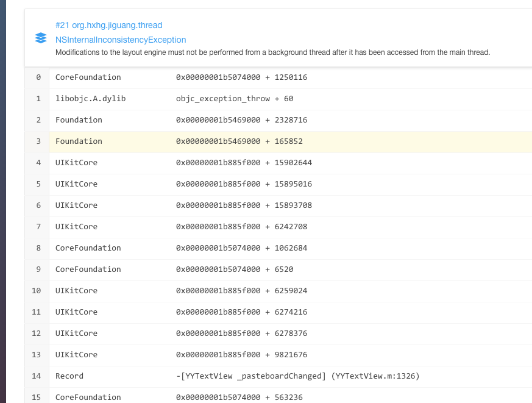Select frame 5 UIKitCore address 15895016
This screenshot has width=532, height=403.
coord(244,184)
